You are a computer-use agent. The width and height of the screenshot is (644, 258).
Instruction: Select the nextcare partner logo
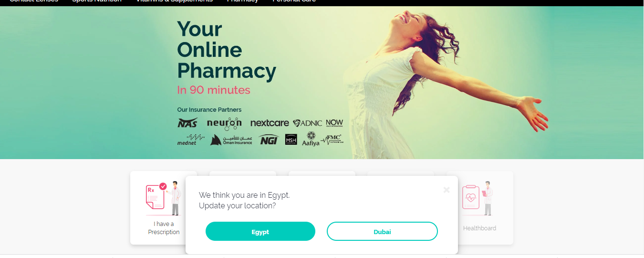(x=270, y=123)
